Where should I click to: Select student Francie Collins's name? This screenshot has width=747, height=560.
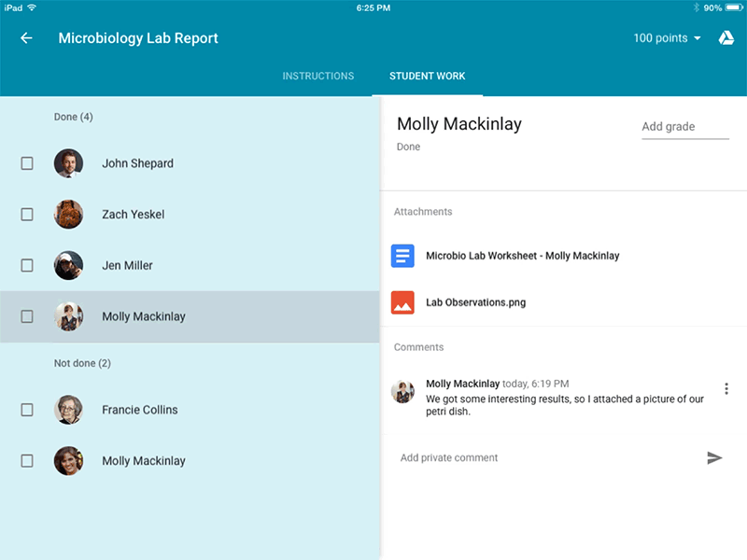coord(139,410)
